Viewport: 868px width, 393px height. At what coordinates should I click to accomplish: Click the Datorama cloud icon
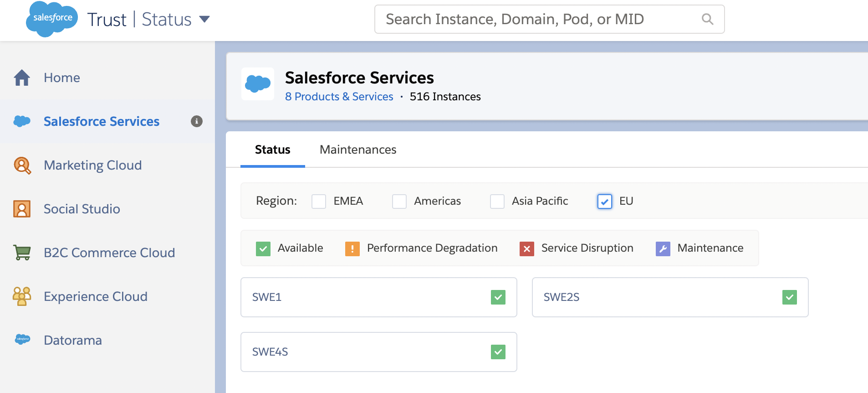22,340
